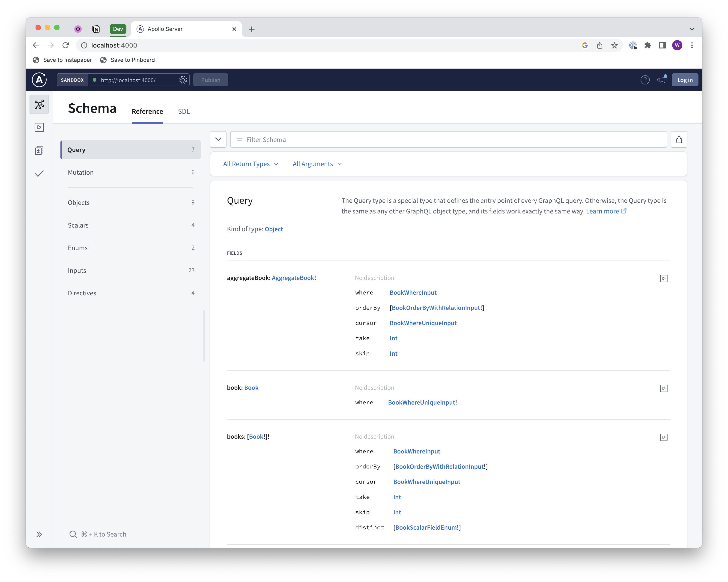Switch to the SDL tab
Screen dimensions: 728x582
click(184, 111)
